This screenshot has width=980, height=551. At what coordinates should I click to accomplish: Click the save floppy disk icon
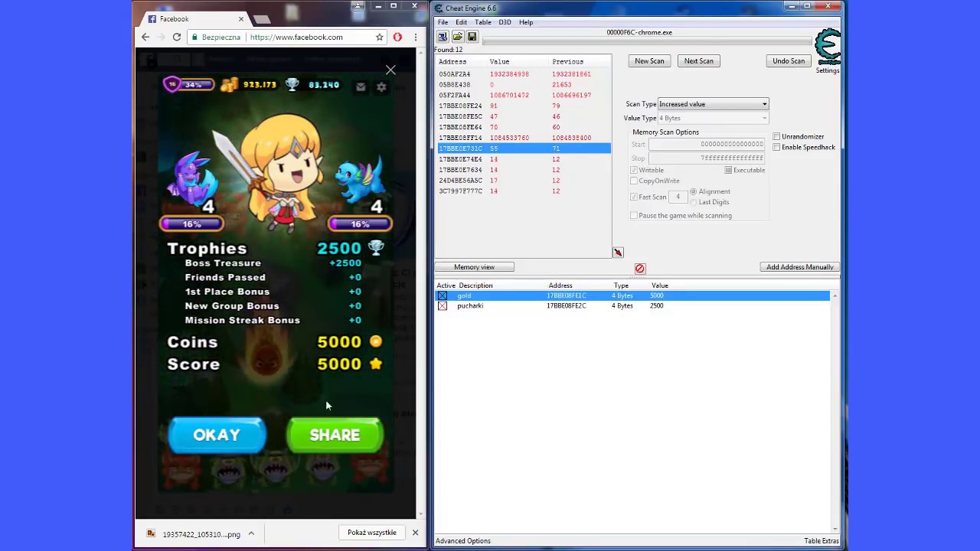click(472, 37)
